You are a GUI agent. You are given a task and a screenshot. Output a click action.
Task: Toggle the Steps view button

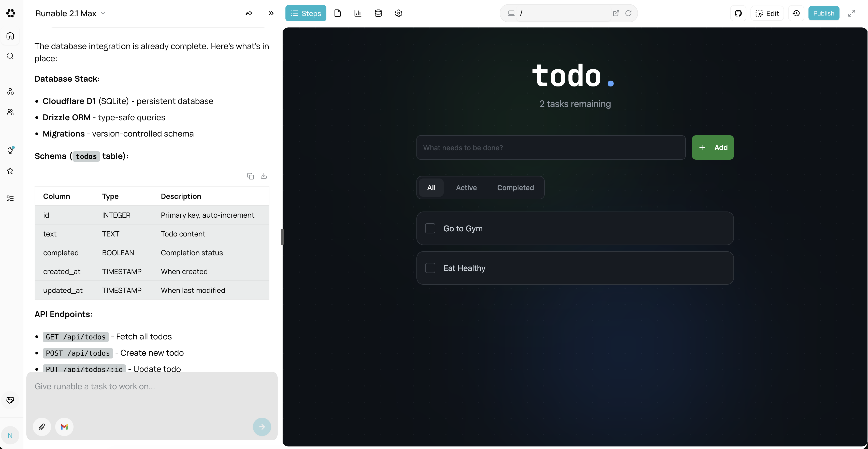(306, 13)
